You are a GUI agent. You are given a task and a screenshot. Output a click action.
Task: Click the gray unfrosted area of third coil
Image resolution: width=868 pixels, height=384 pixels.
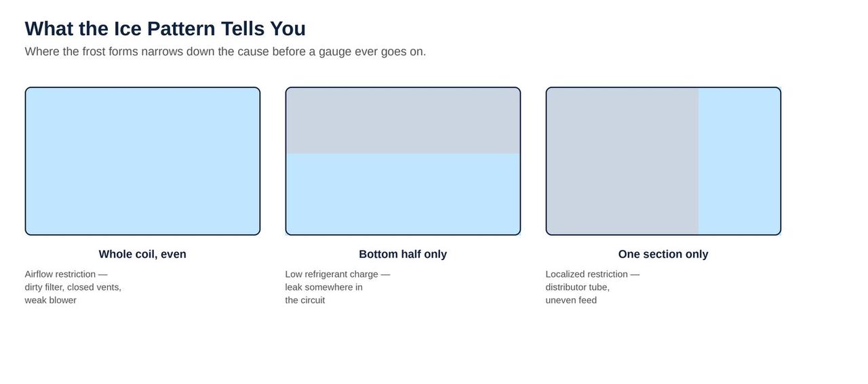click(623, 161)
